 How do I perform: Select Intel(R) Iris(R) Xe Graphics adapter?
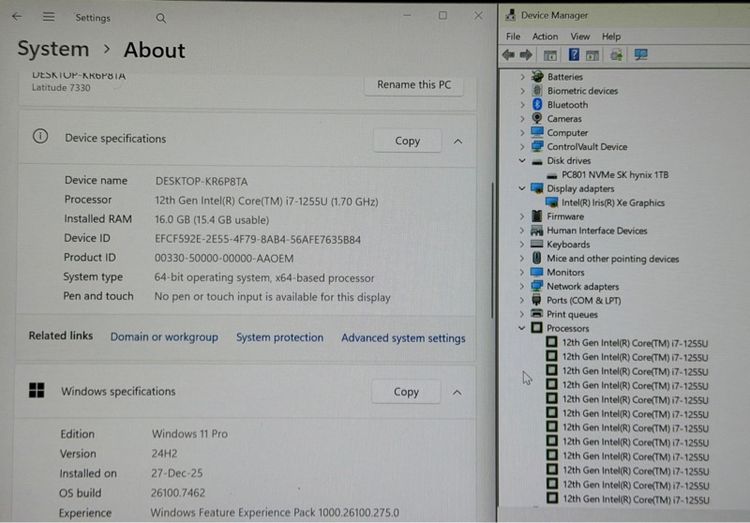613,202
